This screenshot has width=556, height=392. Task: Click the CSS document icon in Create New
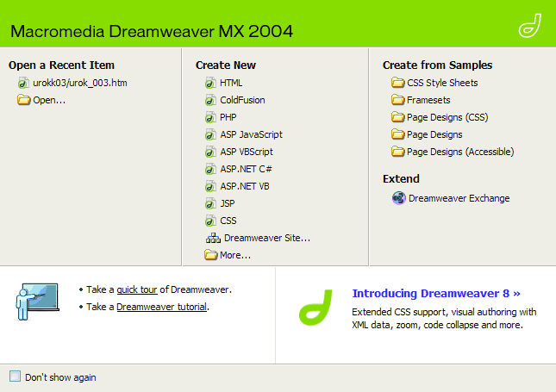click(x=210, y=221)
